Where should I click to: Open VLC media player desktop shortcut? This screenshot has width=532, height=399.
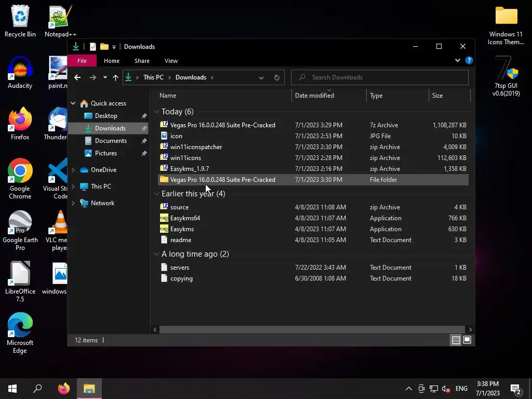(59, 231)
